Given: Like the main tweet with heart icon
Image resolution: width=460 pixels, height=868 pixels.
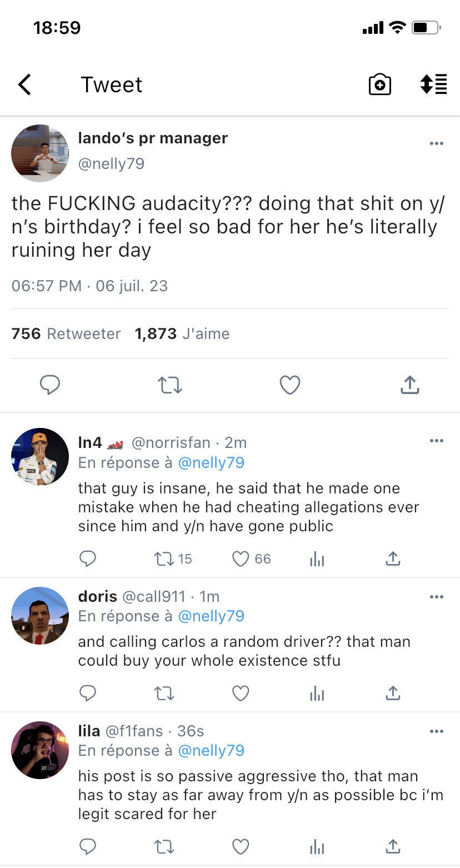Looking at the screenshot, I should 290,385.
